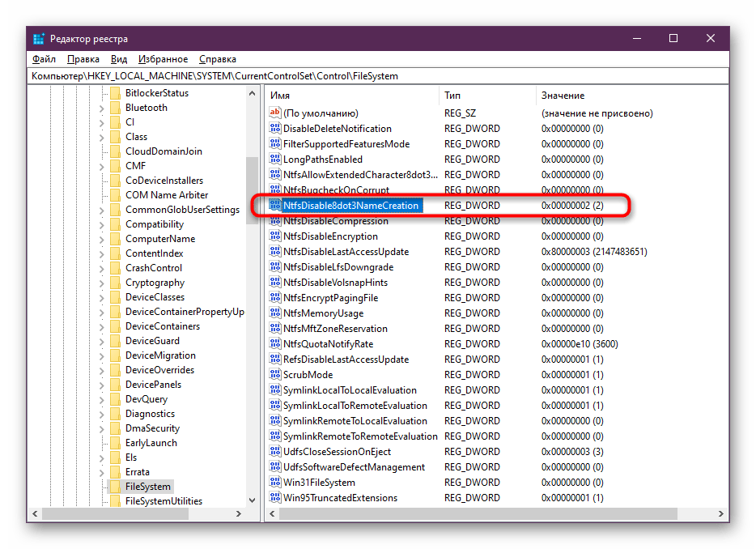
Task: Click the icon next to Win31FileSystem value
Action: (275, 483)
